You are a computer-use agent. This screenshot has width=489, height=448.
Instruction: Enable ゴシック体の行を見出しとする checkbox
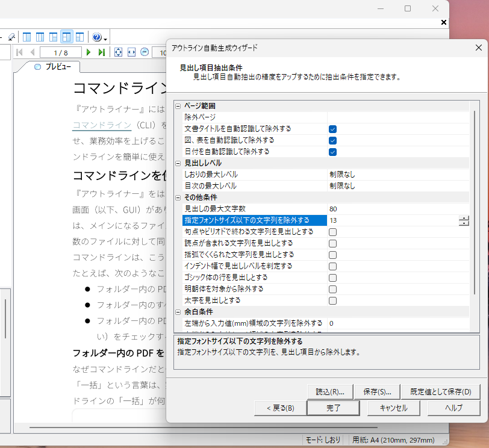[x=333, y=278]
